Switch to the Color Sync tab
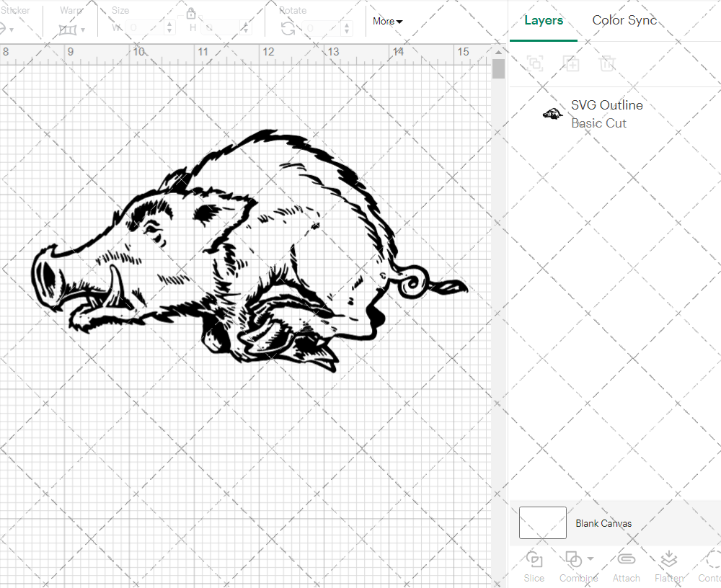 click(x=624, y=20)
